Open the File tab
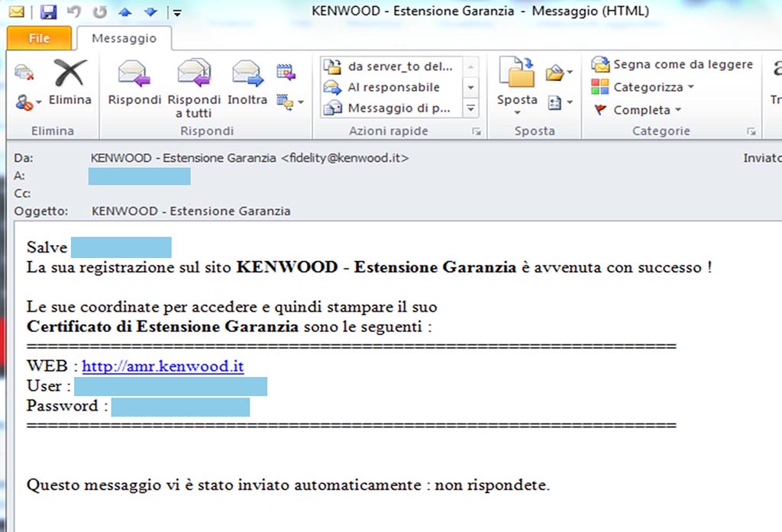The width and height of the screenshot is (782, 532). coord(39,38)
